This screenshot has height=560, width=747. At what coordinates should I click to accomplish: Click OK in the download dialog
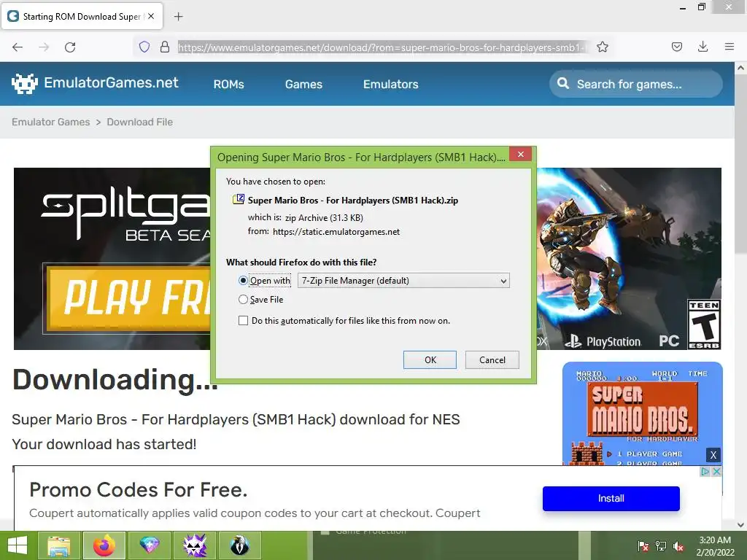coord(430,360)
